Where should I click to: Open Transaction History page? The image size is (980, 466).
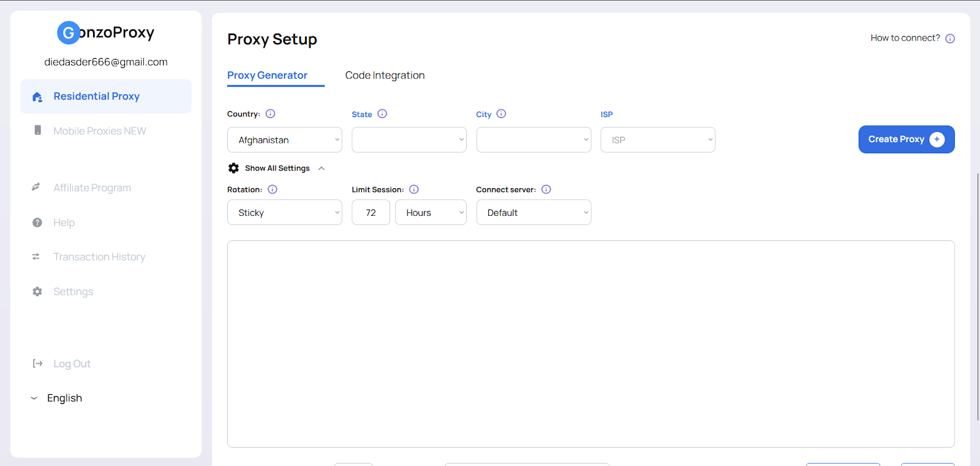(99, 257)
